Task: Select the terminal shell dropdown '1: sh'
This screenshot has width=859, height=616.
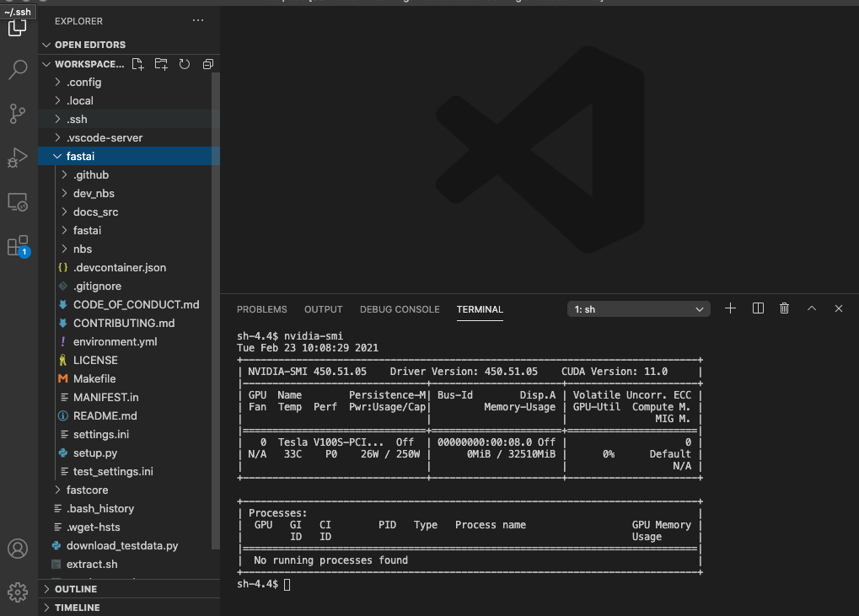Action: [x=639, y=309]
